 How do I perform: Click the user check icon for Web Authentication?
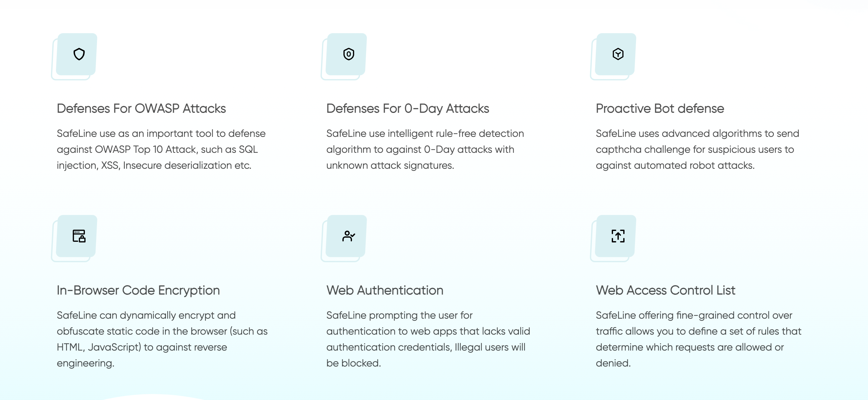348,236
